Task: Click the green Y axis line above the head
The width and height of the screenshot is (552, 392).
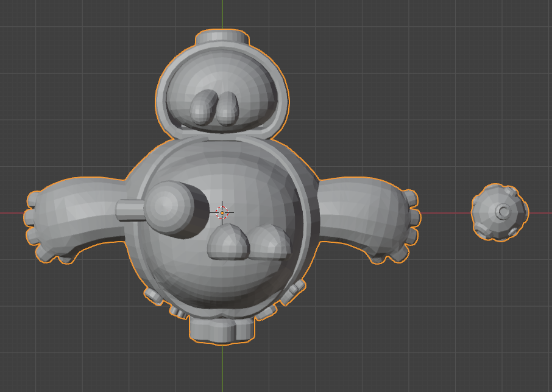Action: coord(222,13)
